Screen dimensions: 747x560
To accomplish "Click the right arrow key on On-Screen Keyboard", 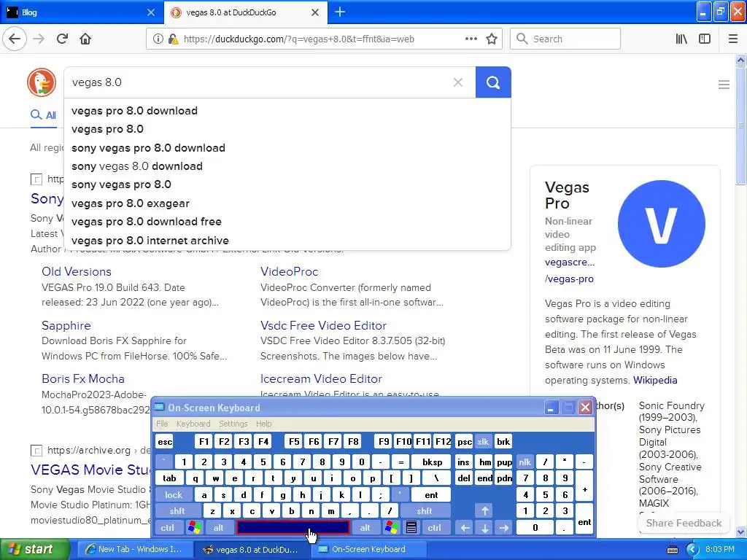I will 503,527.
